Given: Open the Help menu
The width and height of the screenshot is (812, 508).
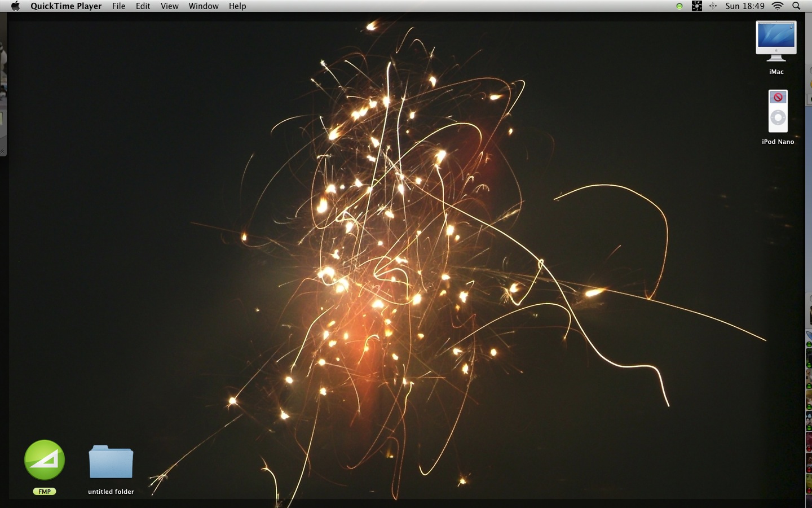Looking at the screenshot, I should 237,6.
